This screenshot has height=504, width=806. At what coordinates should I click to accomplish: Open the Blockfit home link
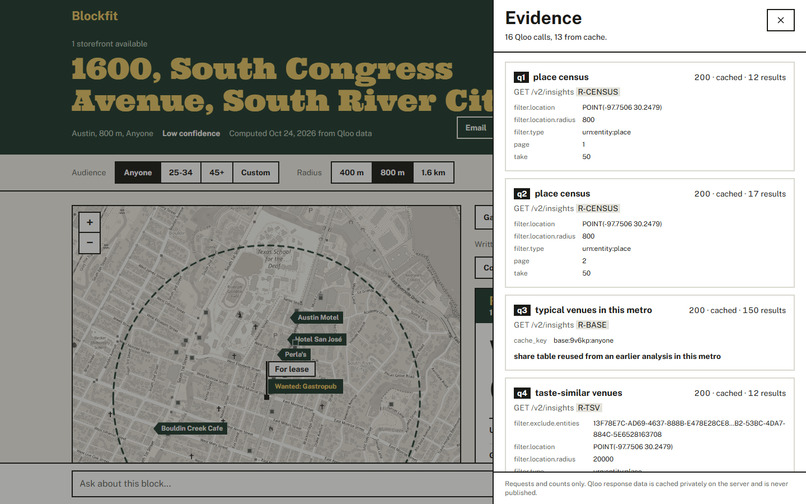(x=95, y=16)
